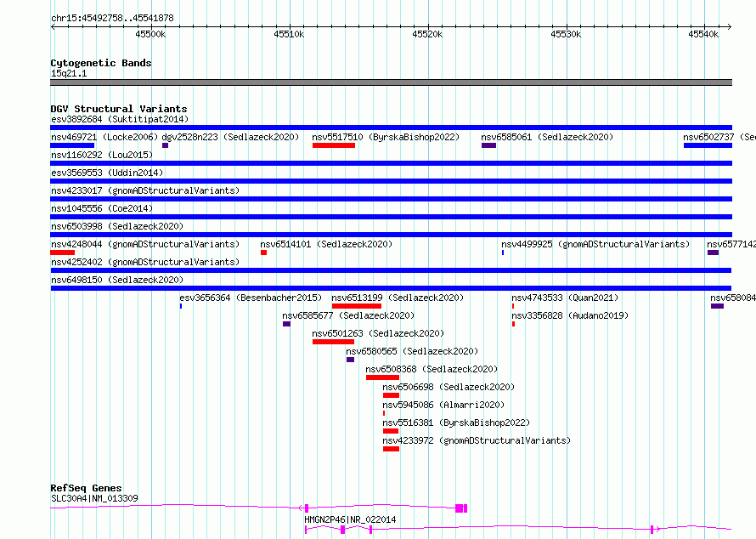Click the SLC30A4|NM_013309 gene label
Viewport: 756px width, 539px height.
pyautogui.click(x=94, y=498)
